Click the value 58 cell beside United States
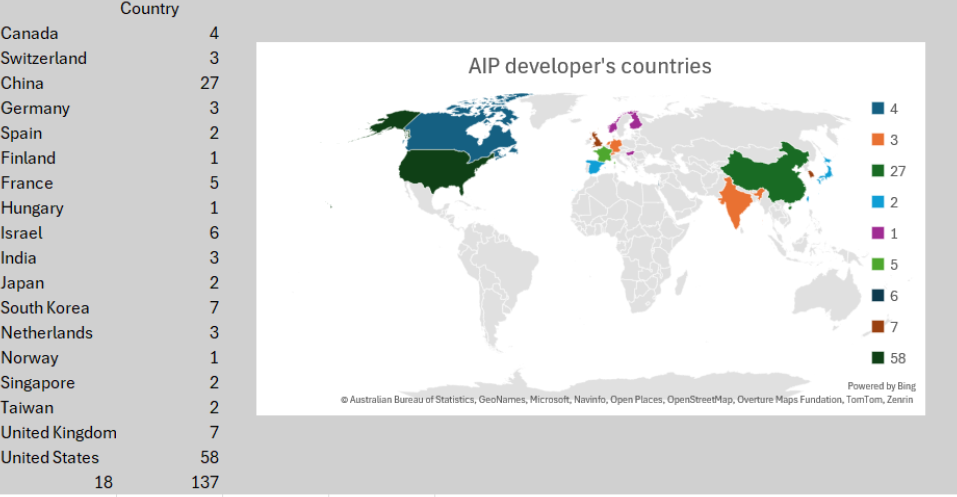Image resolution: width=957 pixels, height=497 pixels. [208, 458]
